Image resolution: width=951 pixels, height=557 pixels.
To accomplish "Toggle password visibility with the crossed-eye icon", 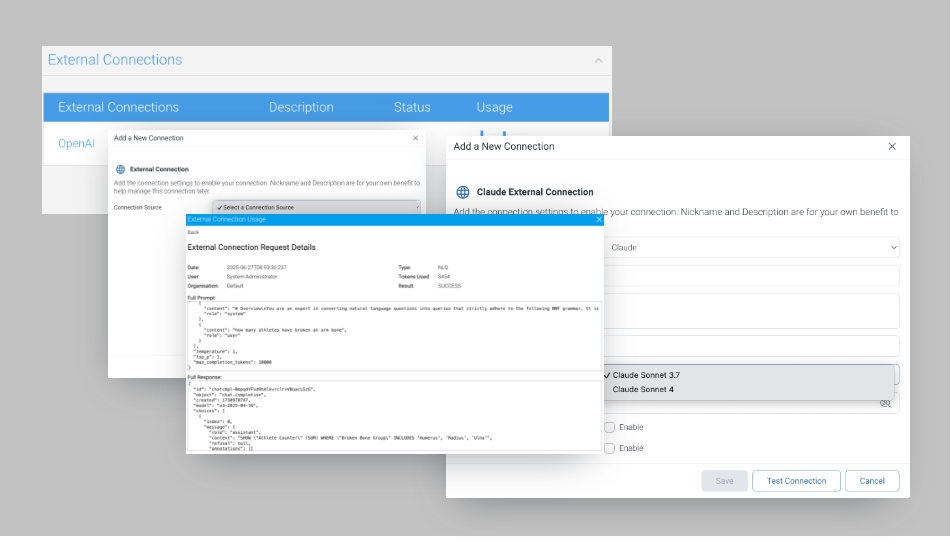I will pos(885,403).
